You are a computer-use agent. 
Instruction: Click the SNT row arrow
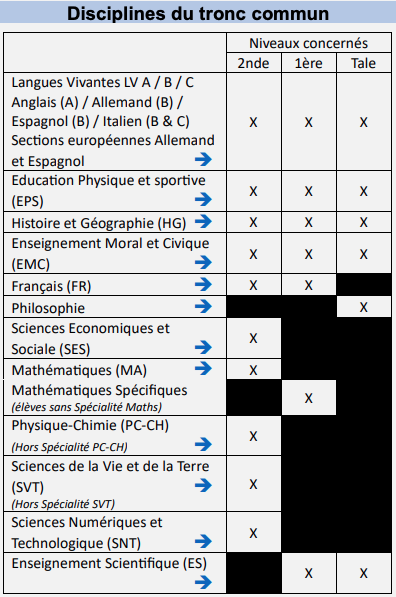pos(203,541)
